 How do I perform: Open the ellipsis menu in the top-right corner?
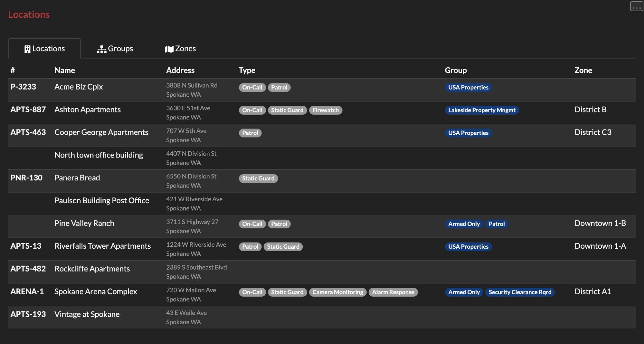[637, 6]
